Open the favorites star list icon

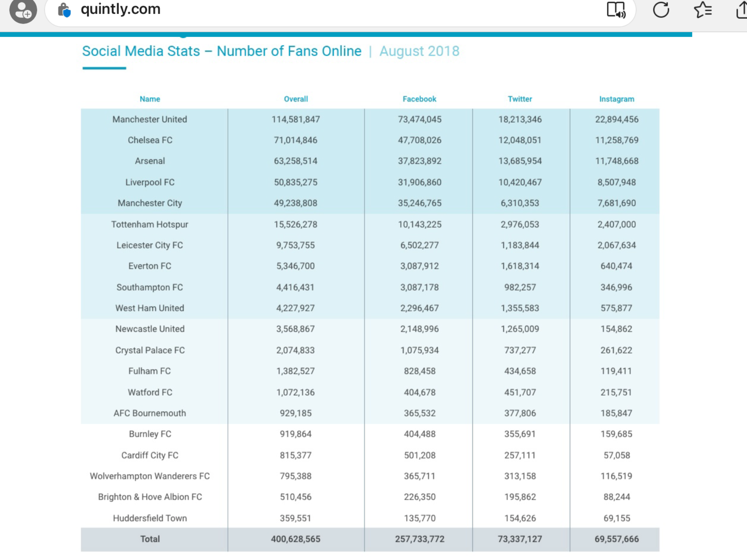click(703, 9)
